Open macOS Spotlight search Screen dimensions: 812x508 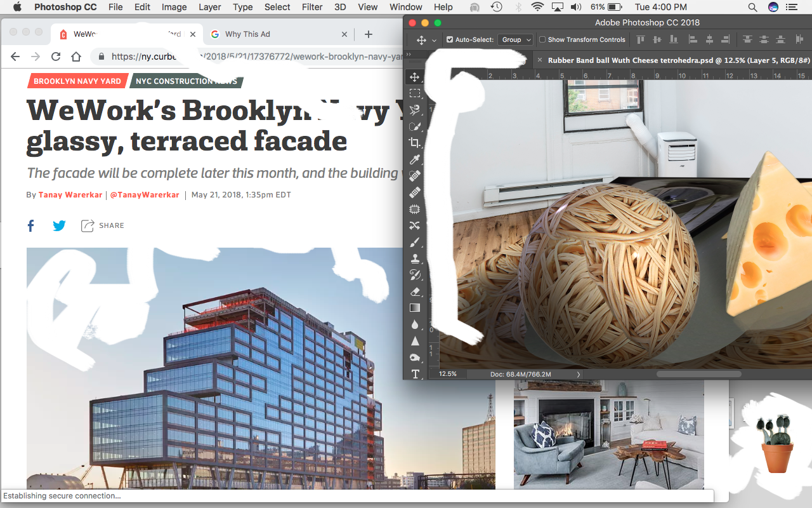pyautogui.click(x=752, y=7)
